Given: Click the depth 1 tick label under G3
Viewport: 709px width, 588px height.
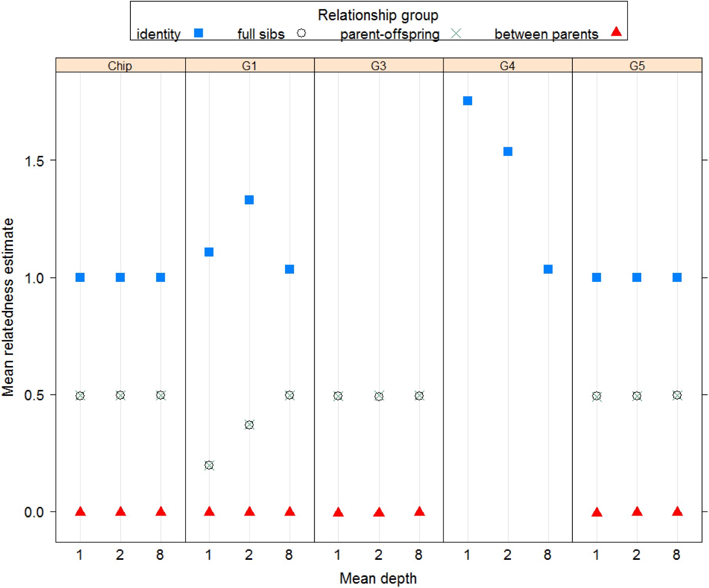Looking at the screenshot, I should click(337, 555).
